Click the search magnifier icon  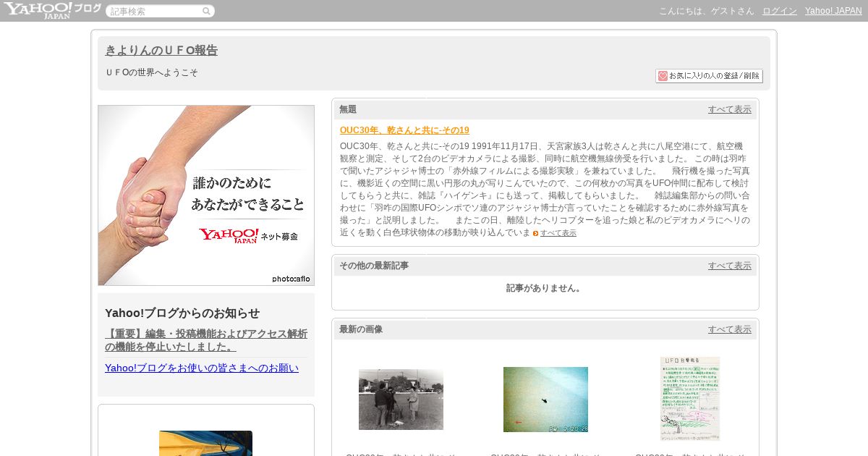(206, 11)
